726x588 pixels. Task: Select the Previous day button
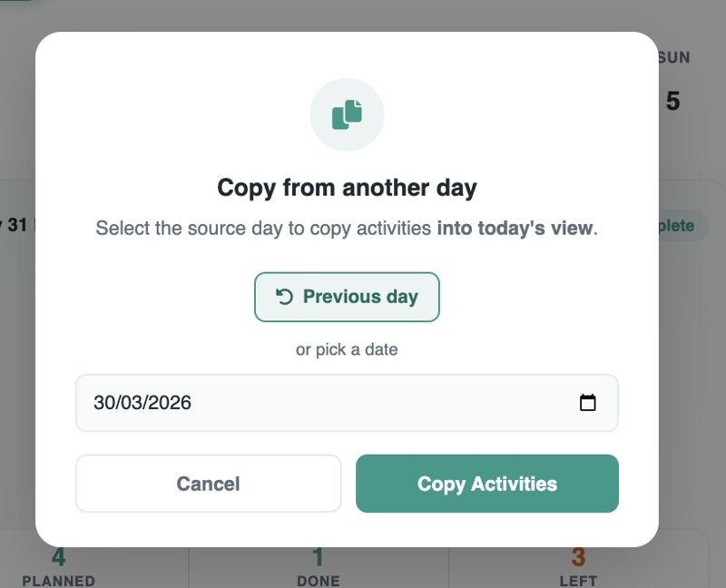point(347,297)
